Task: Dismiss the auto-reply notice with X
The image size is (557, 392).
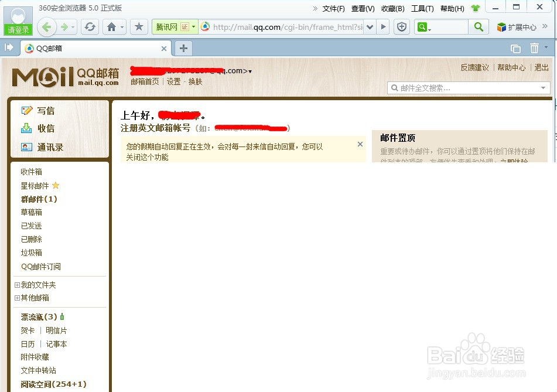Action: [360, 144]
